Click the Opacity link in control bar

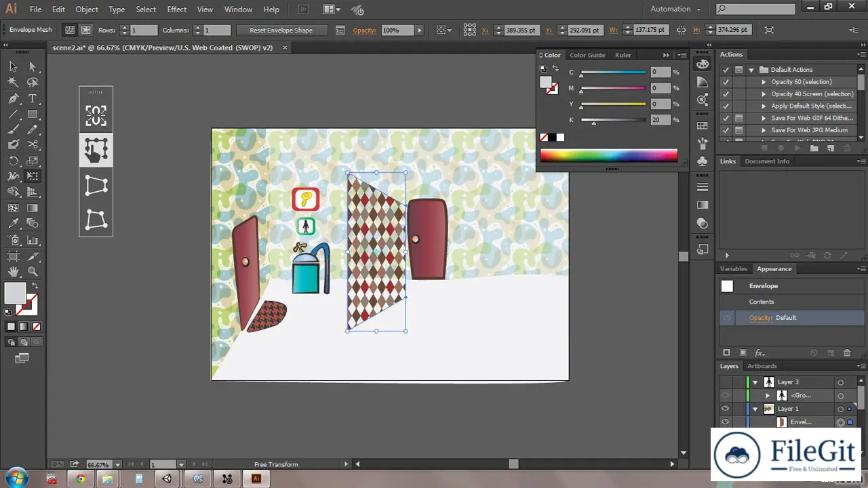[x=364, y=30]
